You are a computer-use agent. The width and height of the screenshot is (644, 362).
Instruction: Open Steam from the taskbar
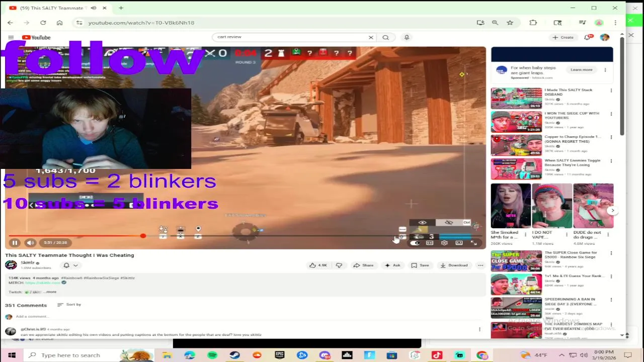234,355
